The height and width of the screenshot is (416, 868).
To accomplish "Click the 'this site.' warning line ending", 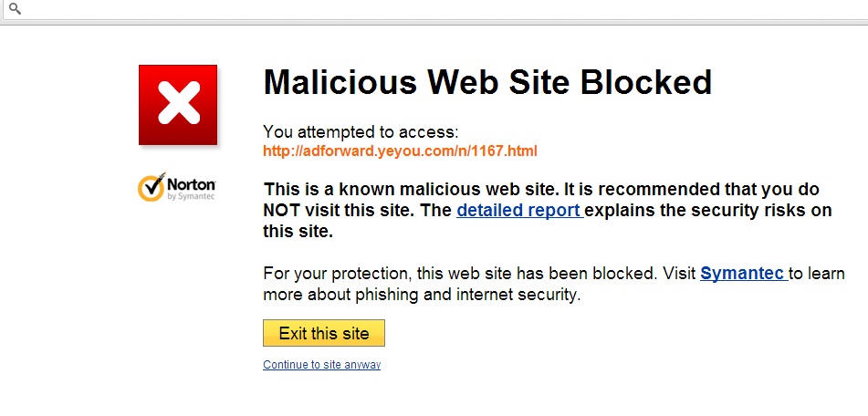I will tap(298, 232).
